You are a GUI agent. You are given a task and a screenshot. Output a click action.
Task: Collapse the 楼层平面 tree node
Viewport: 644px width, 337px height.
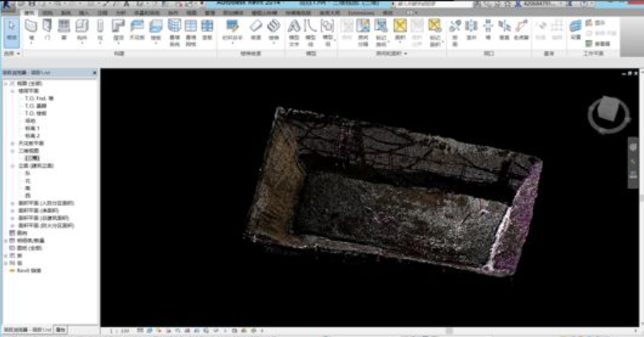(x=13, y=91)
